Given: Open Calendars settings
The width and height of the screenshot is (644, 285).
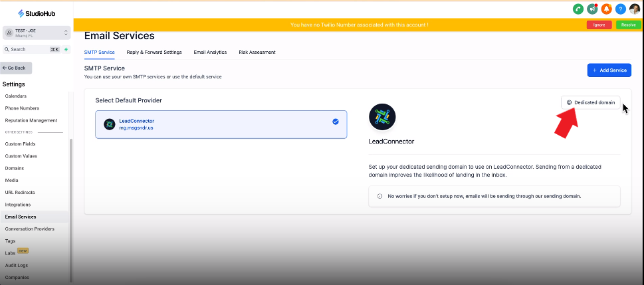Looking at the screenshot, I should pyautogui.click(x=15, y=96).
